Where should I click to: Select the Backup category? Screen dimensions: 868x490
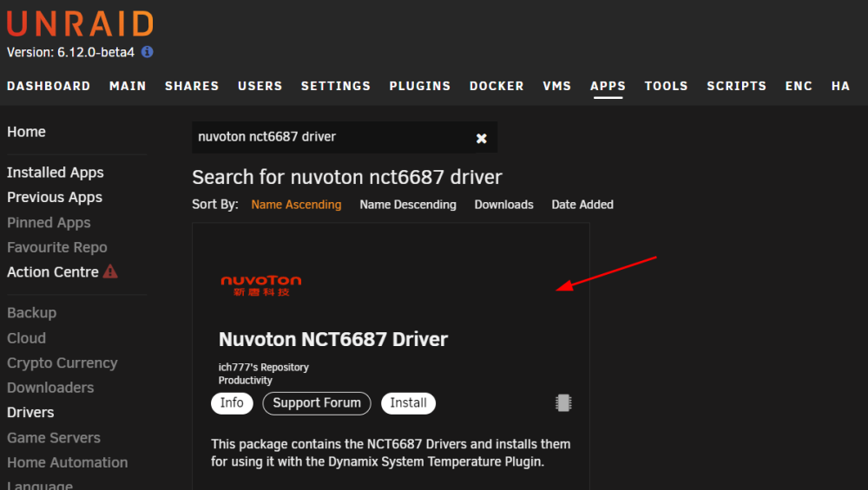31,313
